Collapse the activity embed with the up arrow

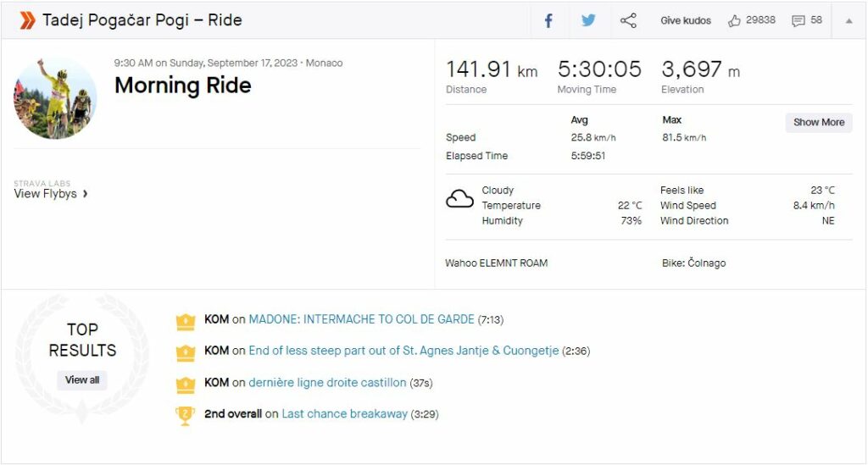[x=849, y=21]
